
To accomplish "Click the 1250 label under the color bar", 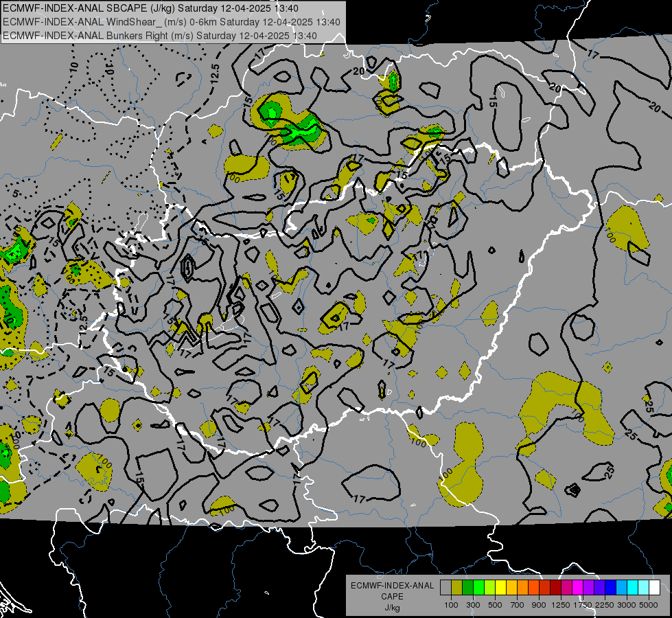I will (x=561, y=605).
